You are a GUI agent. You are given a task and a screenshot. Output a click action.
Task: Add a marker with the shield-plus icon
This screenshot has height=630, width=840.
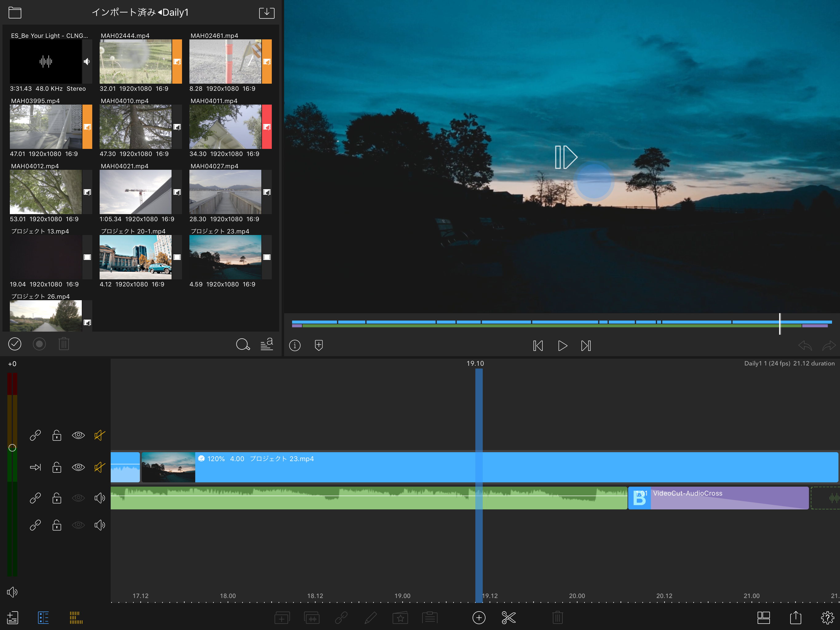click(319, 345)
